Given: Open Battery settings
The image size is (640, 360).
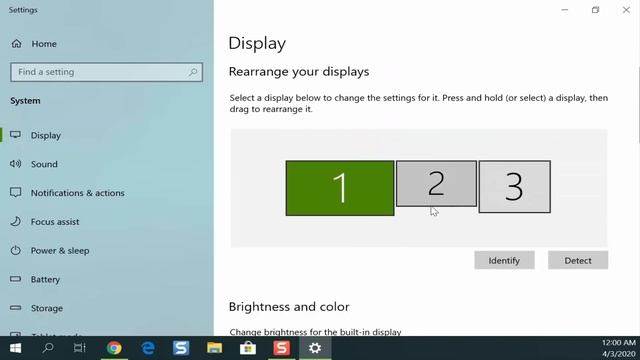Looking at the screenshot, I should pyautogui.click(x=45, y=280).
